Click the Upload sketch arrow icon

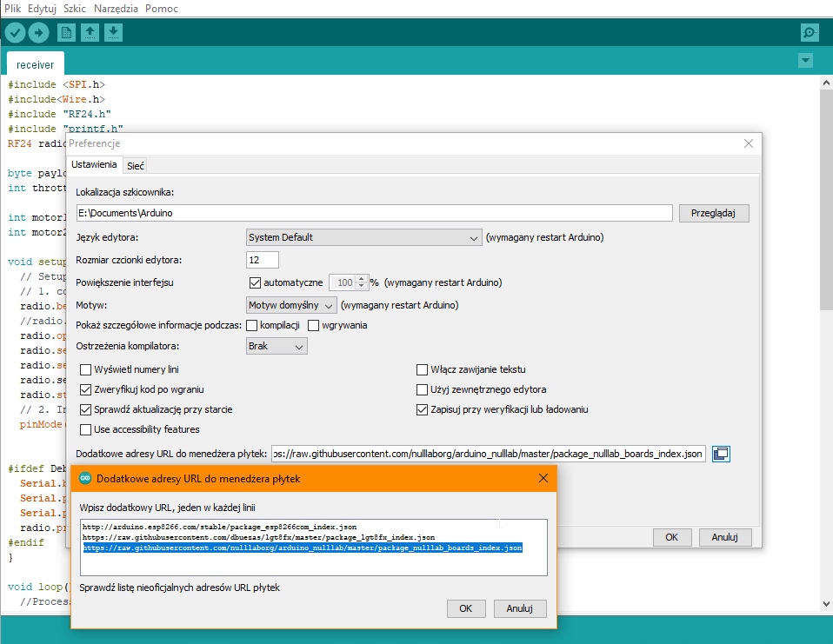[38, 33]
